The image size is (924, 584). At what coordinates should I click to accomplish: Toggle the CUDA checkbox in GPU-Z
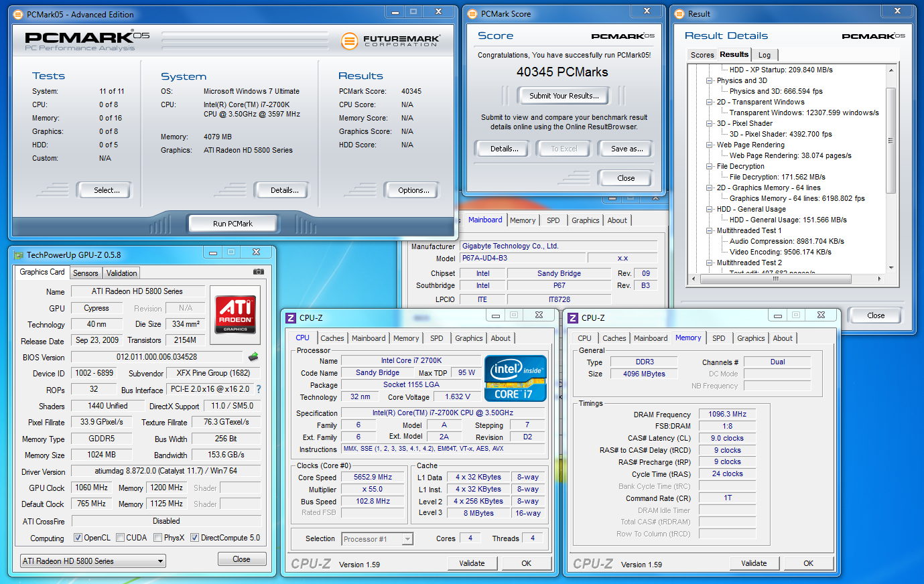(120, 538)
